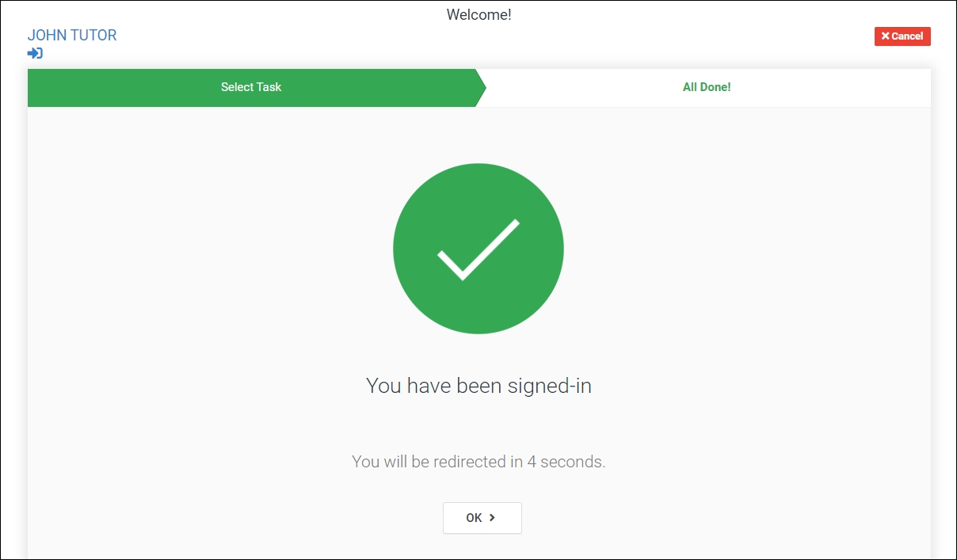Click the chevron arrow inside the OK button
Screen dimensions: 957x560
click(492, 518)
